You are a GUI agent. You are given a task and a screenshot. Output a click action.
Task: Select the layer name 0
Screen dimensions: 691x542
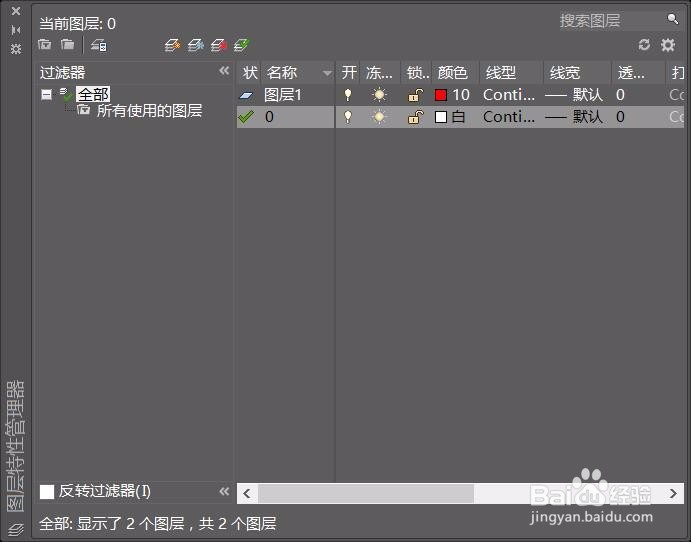tap(269, 117)
